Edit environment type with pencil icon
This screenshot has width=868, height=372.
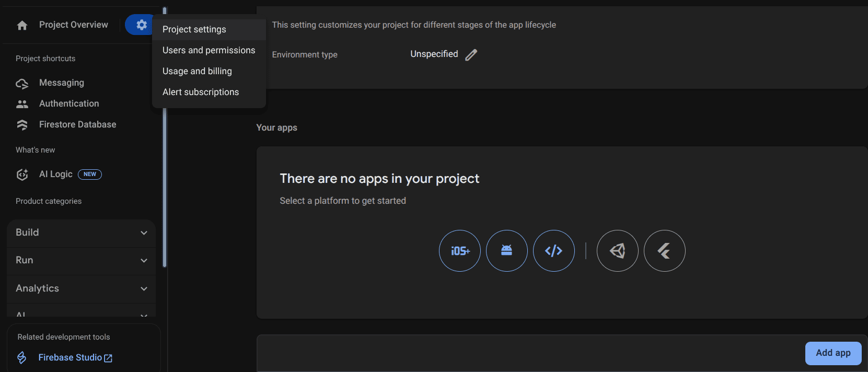[x=471, y=55]
